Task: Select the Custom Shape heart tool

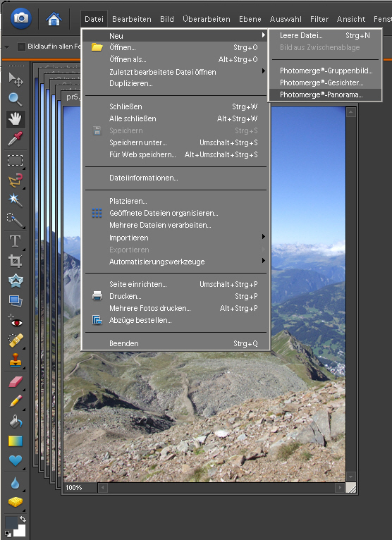Action: click(15, 461)
